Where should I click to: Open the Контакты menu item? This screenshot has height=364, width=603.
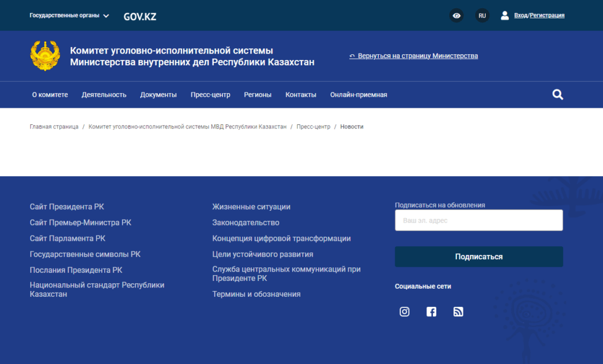(x=301, y=95)
